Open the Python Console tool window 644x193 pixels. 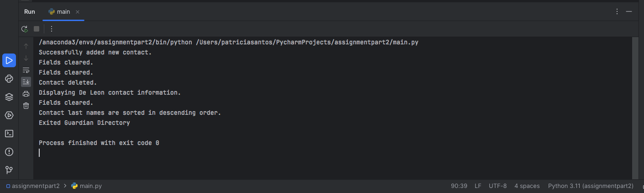point(9,79)
